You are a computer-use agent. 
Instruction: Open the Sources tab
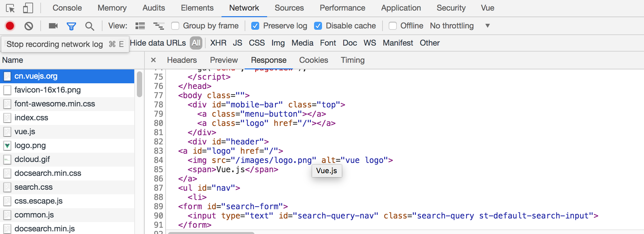[x=289, y=8]
